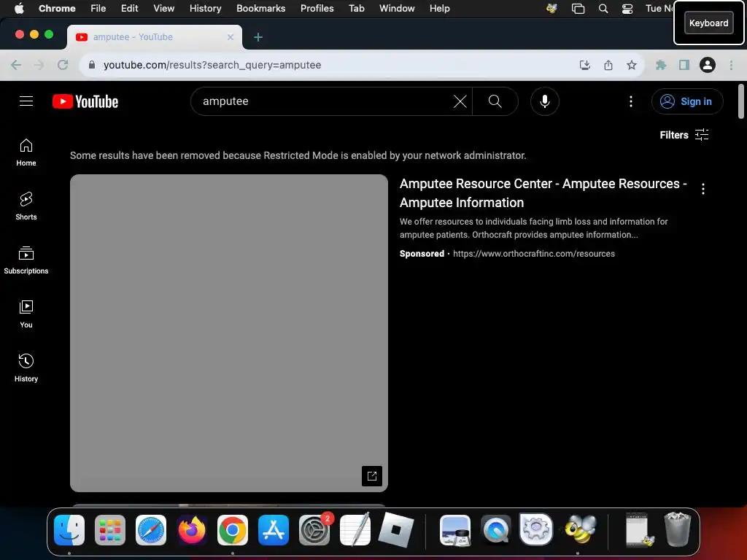Go forward in Chrome
Screen dimensions: 747x560
(x=39, y=65)
